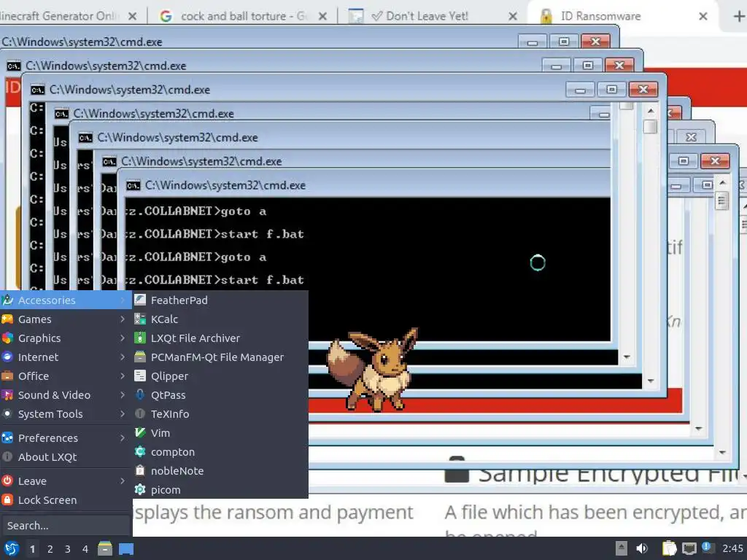Image resolution: width=747 pixels, height=560 pixels.
Task: Open the clipboard tray icon
Action: pos(670,548)
